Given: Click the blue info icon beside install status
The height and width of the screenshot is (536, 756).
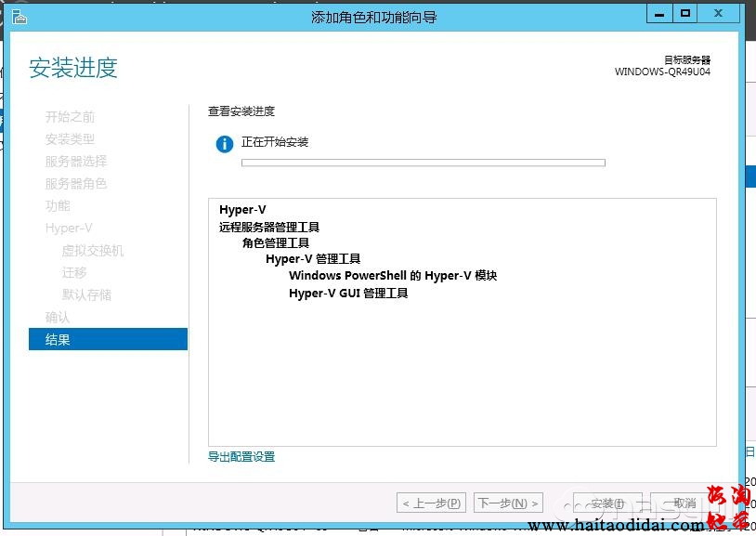Looking at the screenshot, I should (224, 144).
